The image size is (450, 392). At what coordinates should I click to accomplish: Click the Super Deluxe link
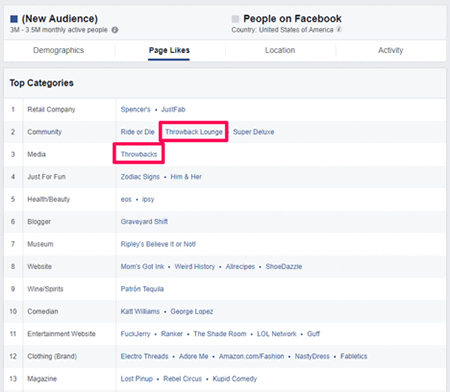[x=254, y=132]
